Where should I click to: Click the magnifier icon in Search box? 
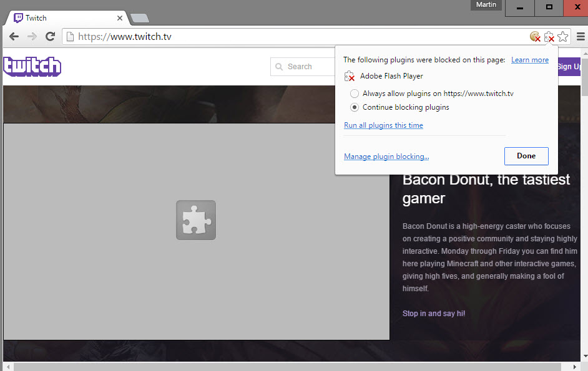click(279, 67)
